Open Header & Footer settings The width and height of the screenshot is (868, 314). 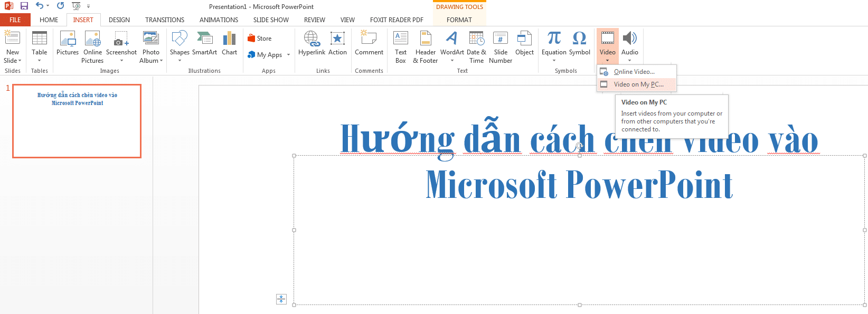426,46
